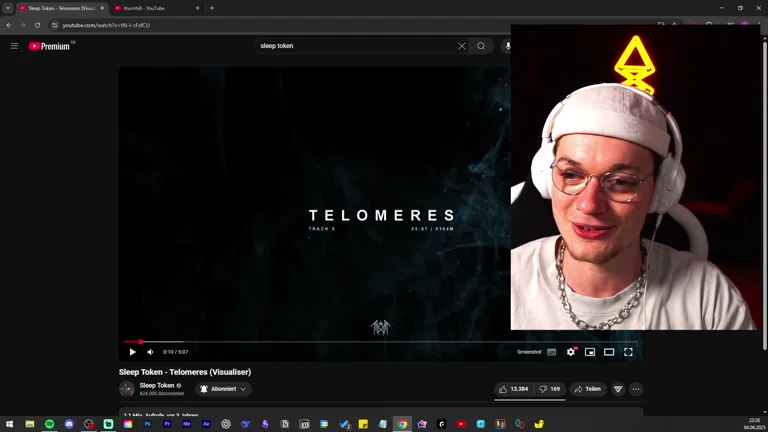
Task: Open the YouTube guide hamburger menu
Action: pos(14,46)
